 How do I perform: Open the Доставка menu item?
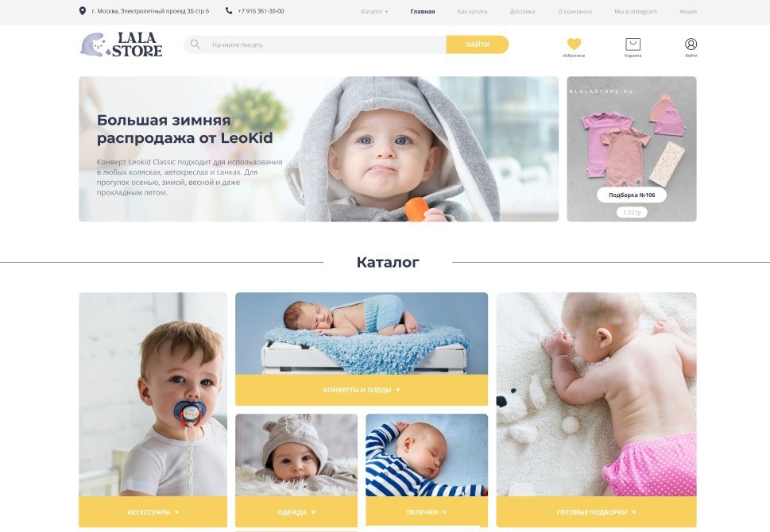[x=522, y=11]
